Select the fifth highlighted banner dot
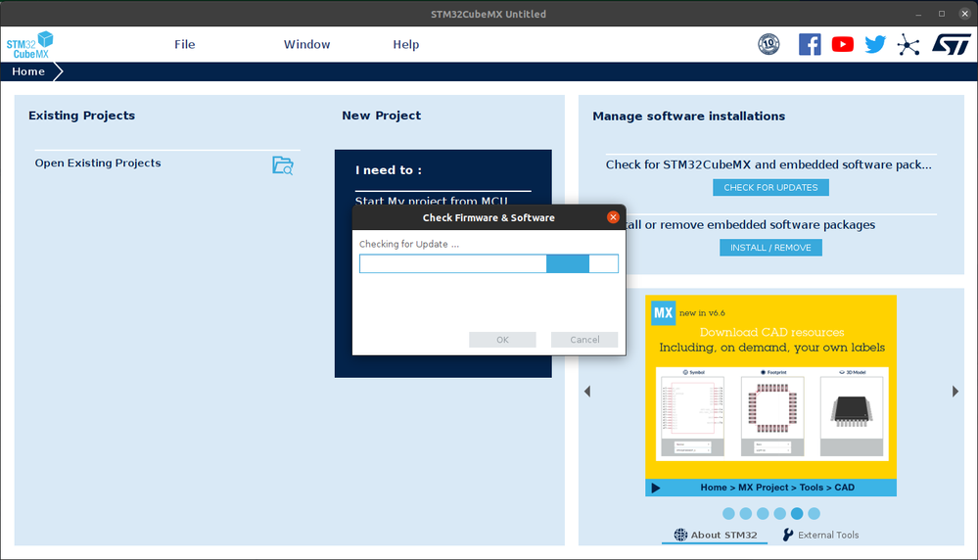 (x=797, y=513)
